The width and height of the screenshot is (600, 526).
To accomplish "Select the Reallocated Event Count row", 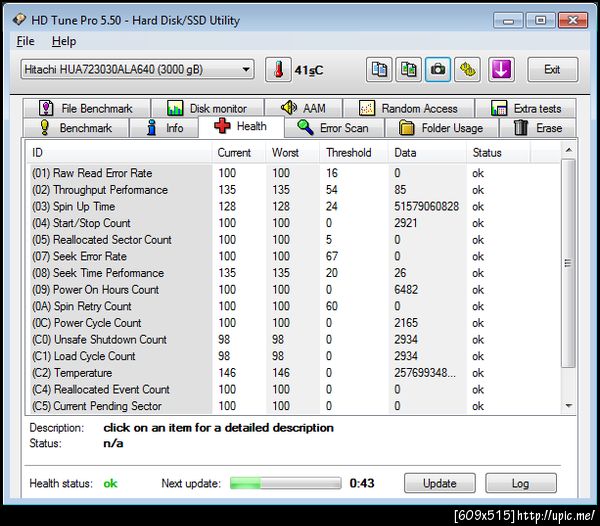I will click(x=294, y=389).
